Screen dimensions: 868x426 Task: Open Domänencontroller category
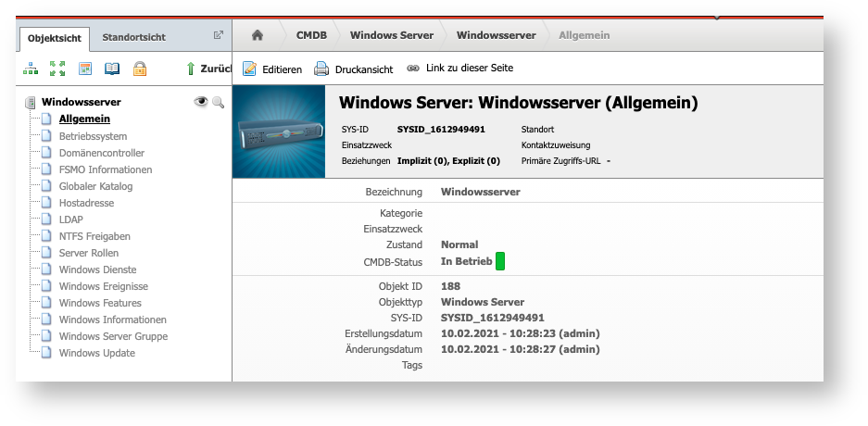(x=102, y=153)
